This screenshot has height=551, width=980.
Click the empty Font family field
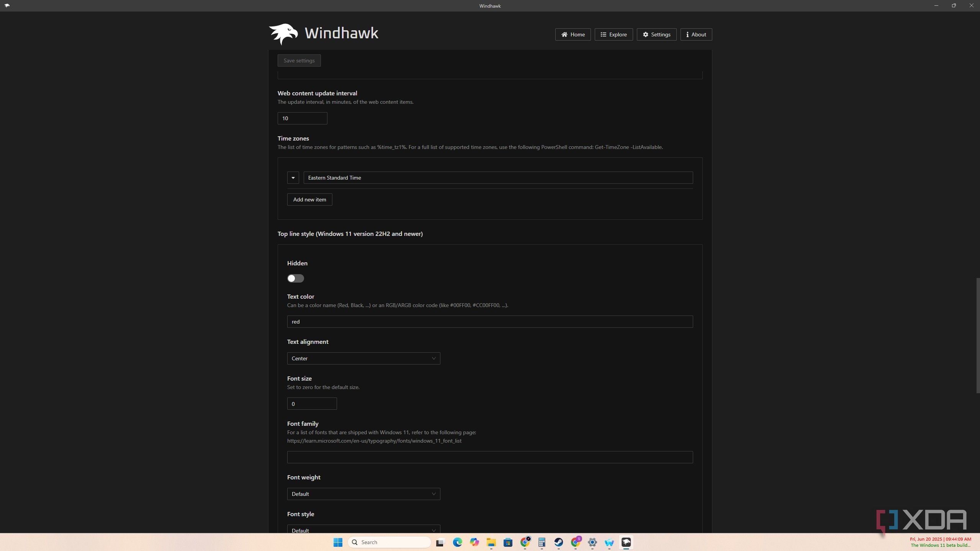coord(490,457)
